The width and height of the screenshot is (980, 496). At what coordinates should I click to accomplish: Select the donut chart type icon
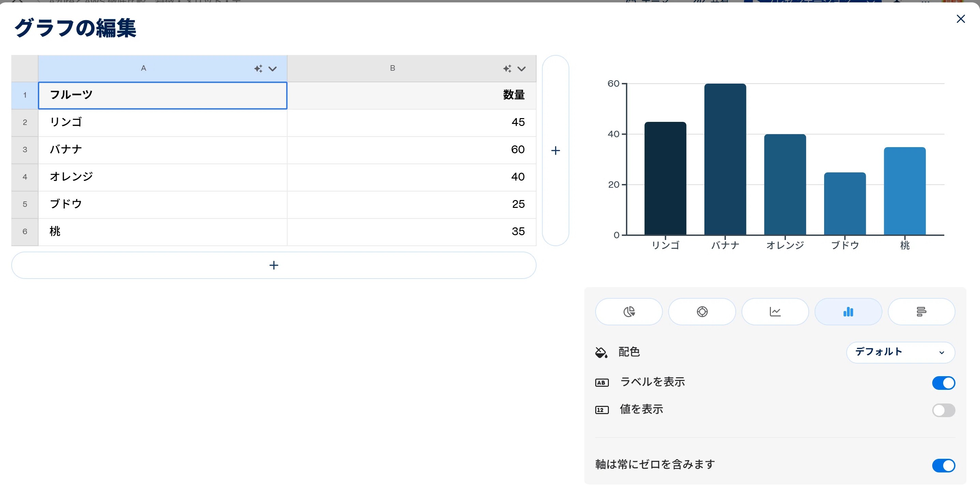702,312
